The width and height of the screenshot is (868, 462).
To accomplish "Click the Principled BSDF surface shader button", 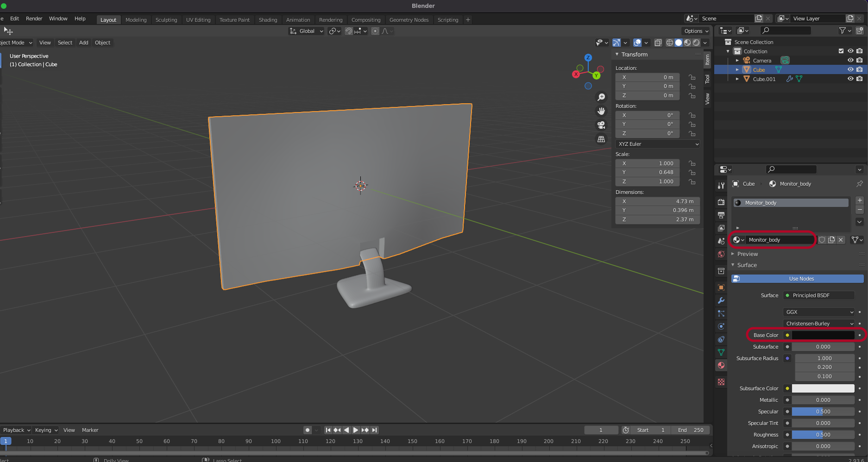I will point(819,295).
